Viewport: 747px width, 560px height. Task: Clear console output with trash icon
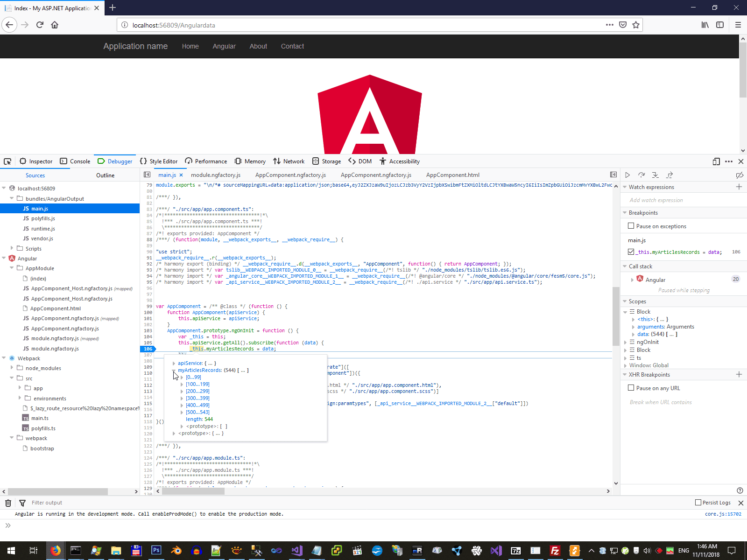(x=8, y=503)
